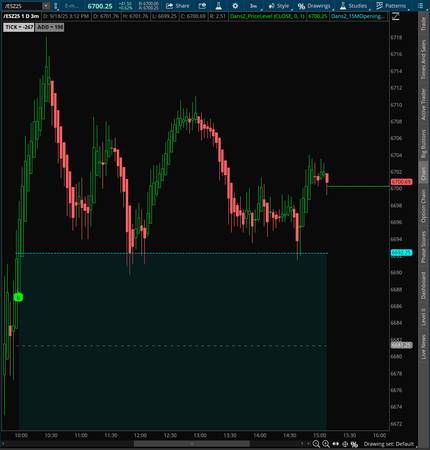Toggle the TICK label button

[x=19, y=27]
